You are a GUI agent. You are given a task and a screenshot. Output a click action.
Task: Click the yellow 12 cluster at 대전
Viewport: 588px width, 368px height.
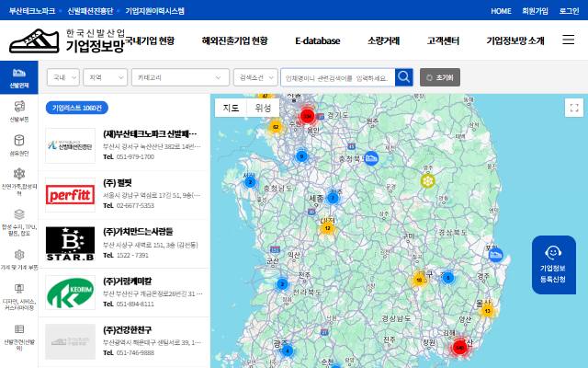(x=327, y=228)
